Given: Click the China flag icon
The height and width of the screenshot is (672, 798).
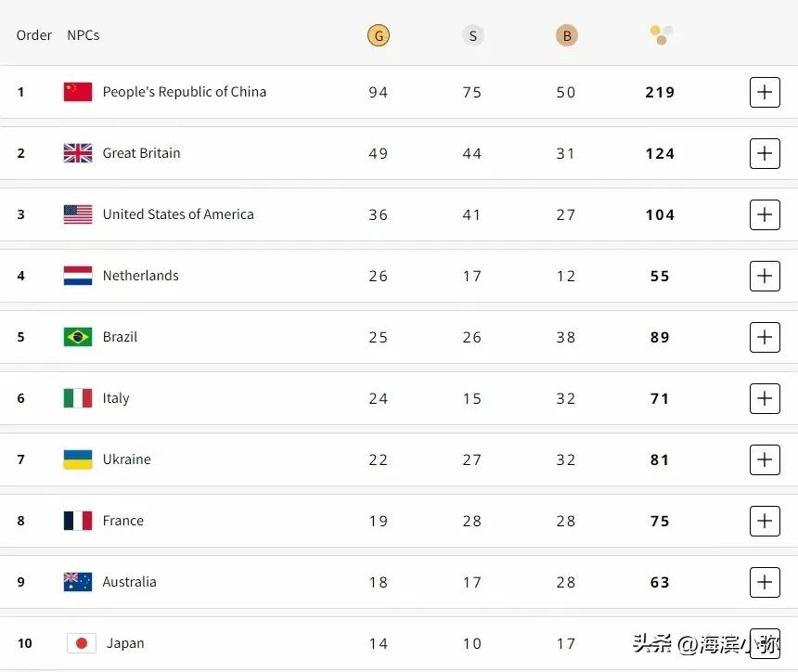Looking at the screenshot, I should 78,92.
